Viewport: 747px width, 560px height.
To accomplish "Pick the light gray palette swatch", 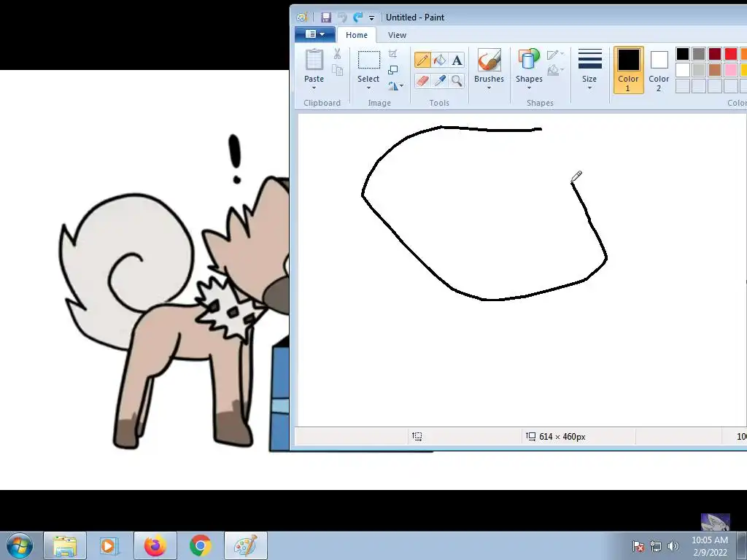I will 699,70.
